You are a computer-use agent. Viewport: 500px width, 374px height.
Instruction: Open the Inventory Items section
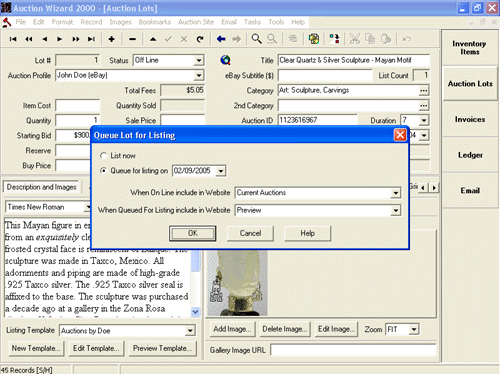point(469,48)
